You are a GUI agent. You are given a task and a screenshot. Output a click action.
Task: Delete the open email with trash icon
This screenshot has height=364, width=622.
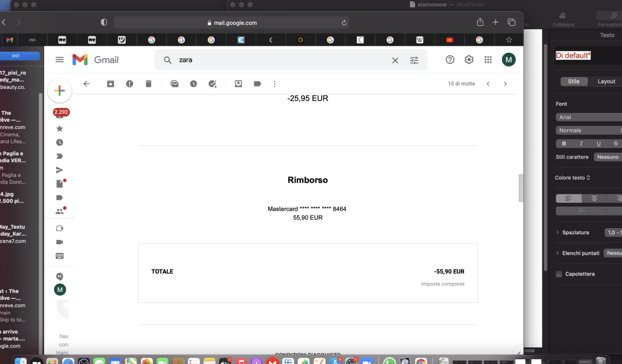tap(148, 83)
